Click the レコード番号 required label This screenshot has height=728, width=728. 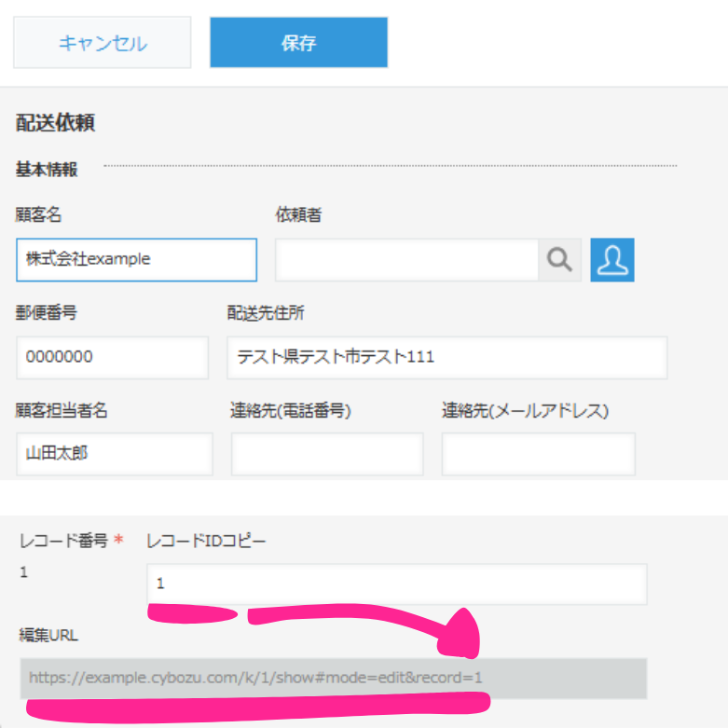63,541
